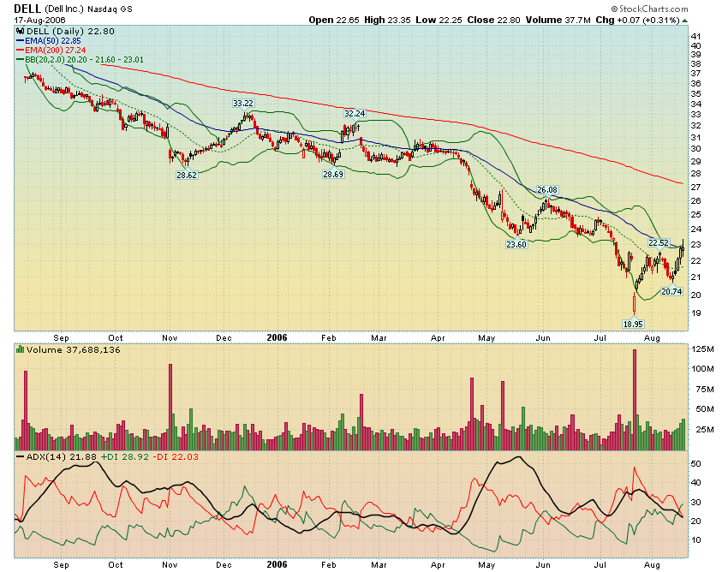728x572 pixels.
Task: Select the Volume 37.7M header value
Action: coord(558,20)
